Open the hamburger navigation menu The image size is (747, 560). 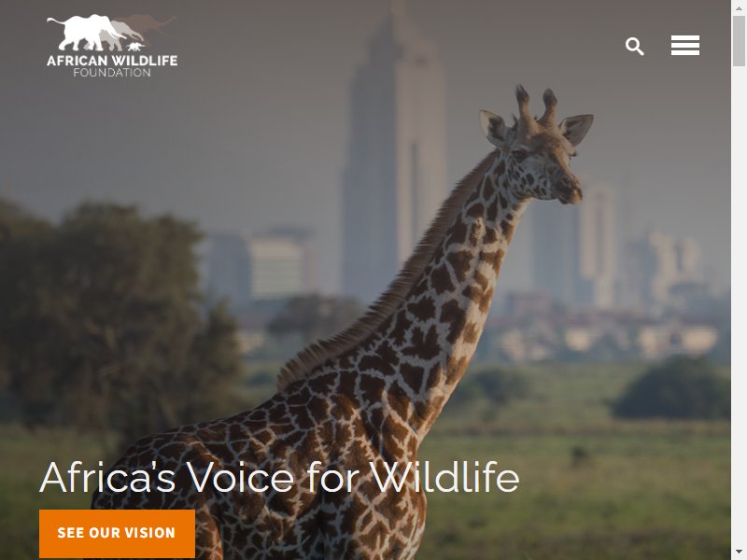pyautogui.click(x=685, y=45)
